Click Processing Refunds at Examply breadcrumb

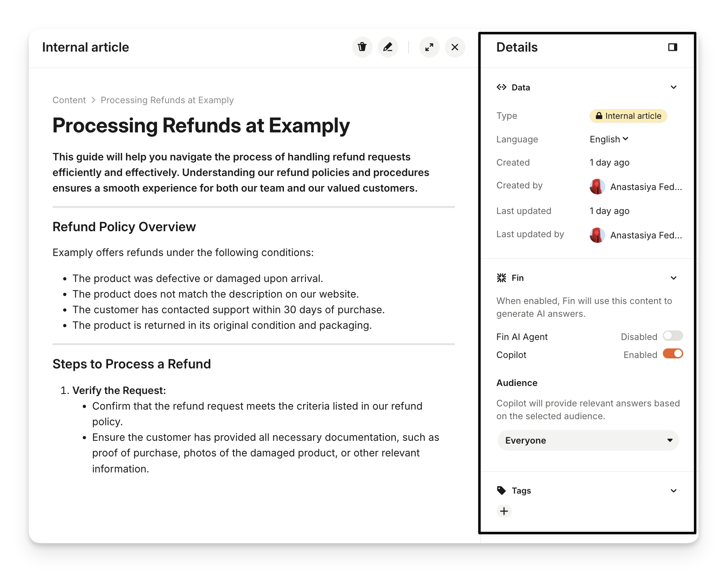tap(167, 100)
